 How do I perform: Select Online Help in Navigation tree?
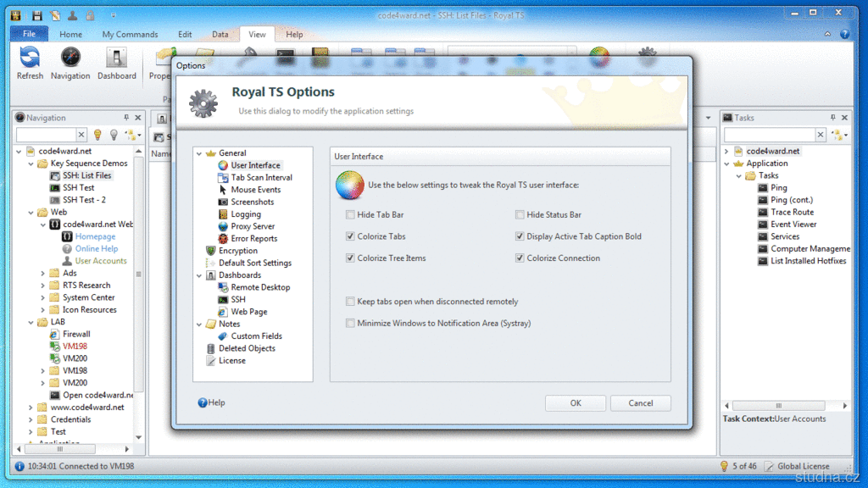click(97, 248)
